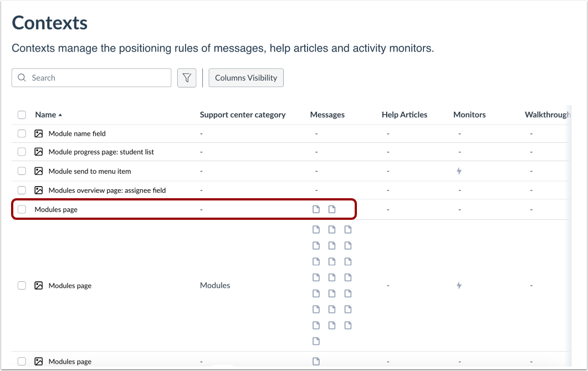588x371 pixels.
Task: Check the row checkbox for Module name field
Action: 22,133
